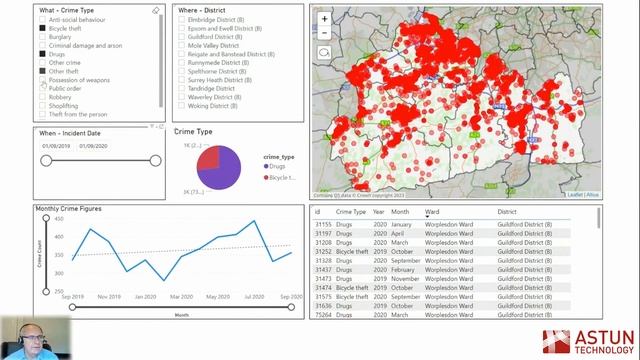Click the presenter webcam thumbnail
The image size is (640, 360).
(x=36, y=338)
